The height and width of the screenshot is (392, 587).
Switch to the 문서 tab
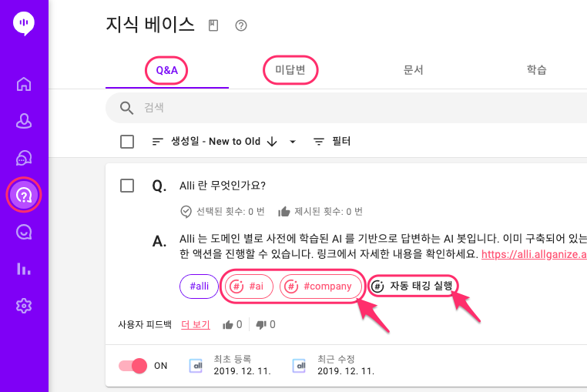[x=414, y=69]
